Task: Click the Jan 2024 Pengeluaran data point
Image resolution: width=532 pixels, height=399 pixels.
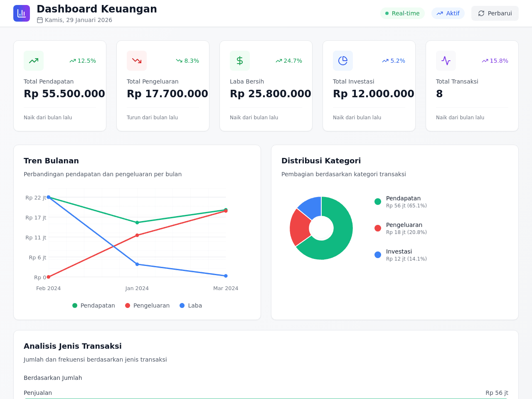Action: click(137, 235)
